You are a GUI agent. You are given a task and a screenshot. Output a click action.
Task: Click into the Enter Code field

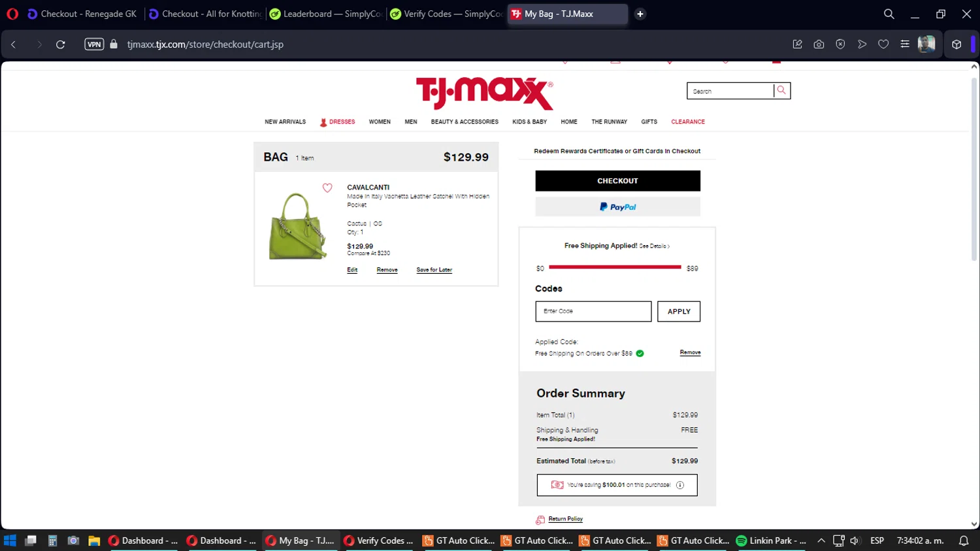593,312
